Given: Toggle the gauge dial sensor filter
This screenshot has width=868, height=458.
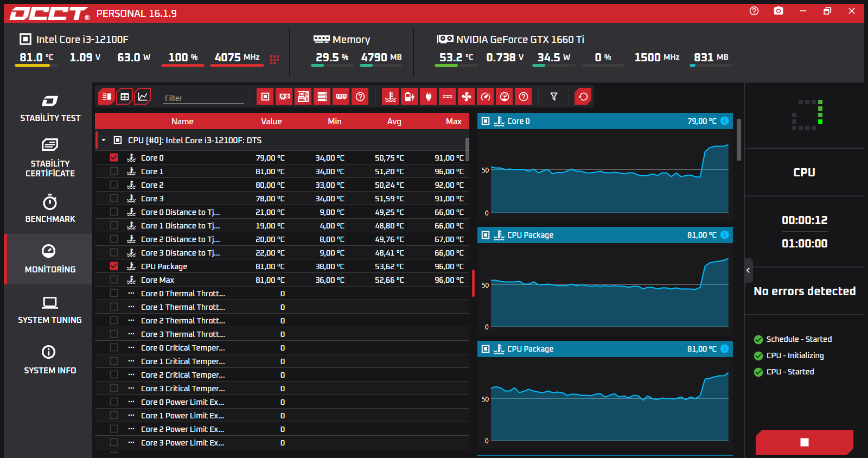Looking at the screenshot, I should coord(505,97).
